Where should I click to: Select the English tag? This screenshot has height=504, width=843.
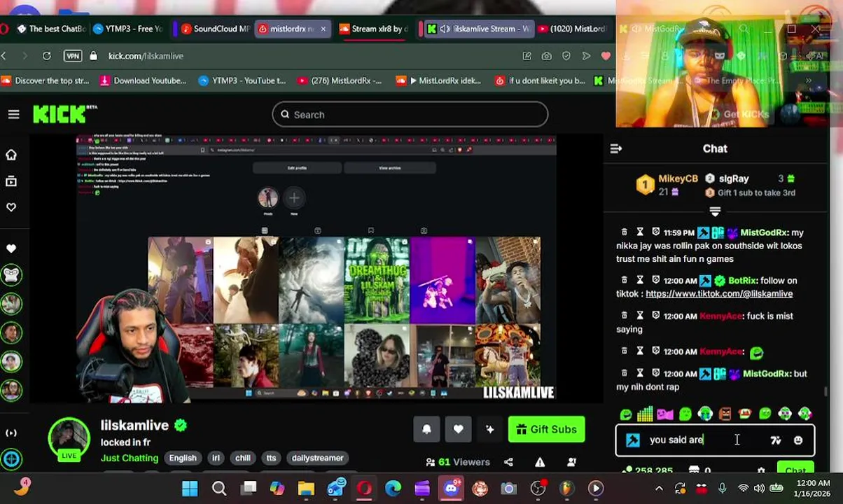(x=183, y=458)
